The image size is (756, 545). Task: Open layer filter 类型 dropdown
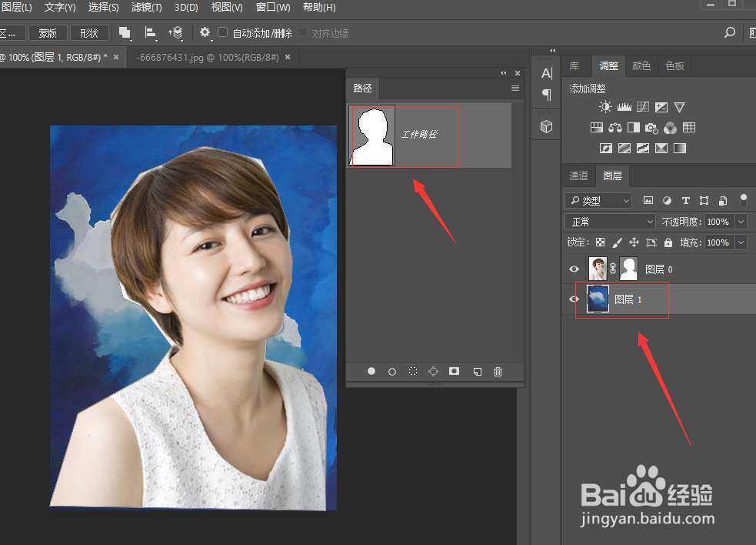click(598, 201)
